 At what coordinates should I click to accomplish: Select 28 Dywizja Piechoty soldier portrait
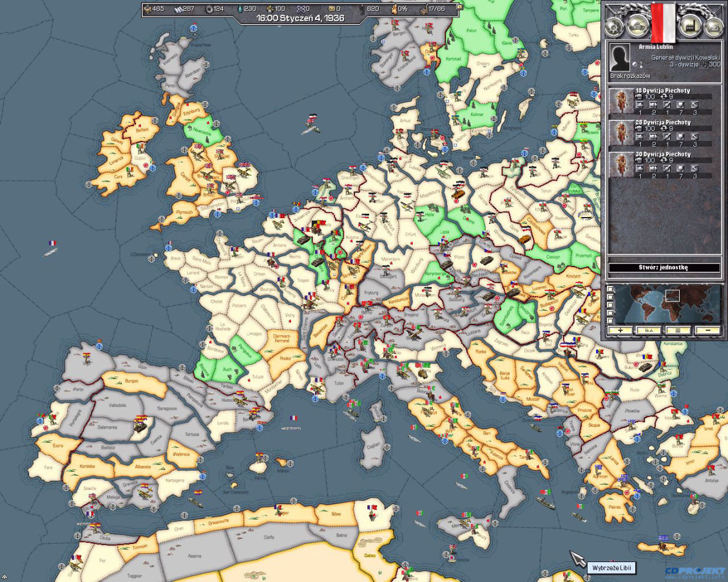coord(621,133)
